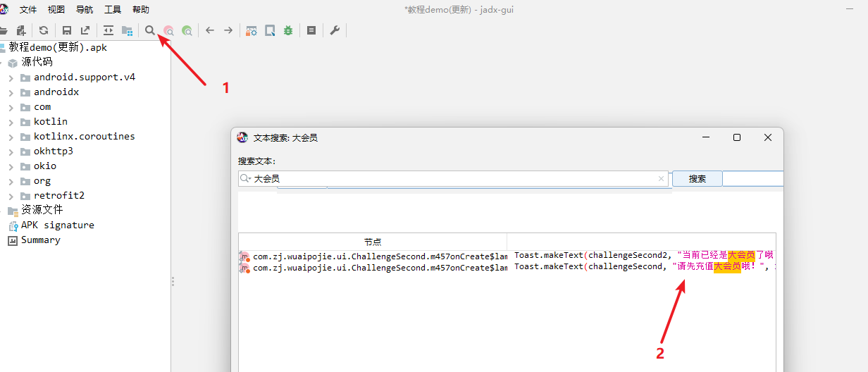Open the quark engine icon
This screenshot has height=372, width=868.
pyautogui.click(x=270, y=30)
